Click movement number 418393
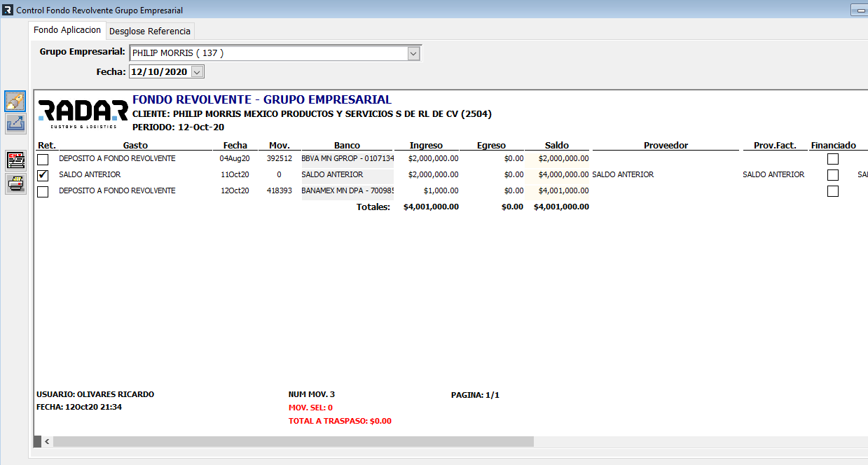The height and width of the screenshot is (465, 868). pyautogui.click(x=279, y=190)
